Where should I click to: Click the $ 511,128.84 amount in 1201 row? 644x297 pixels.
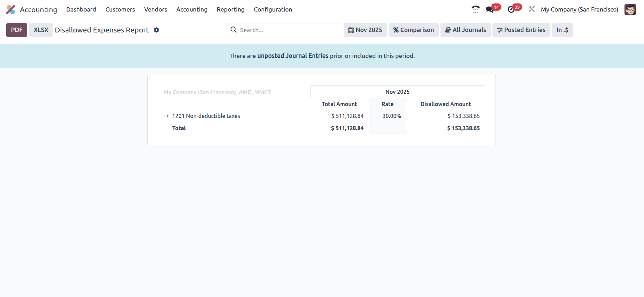[347, 116]
